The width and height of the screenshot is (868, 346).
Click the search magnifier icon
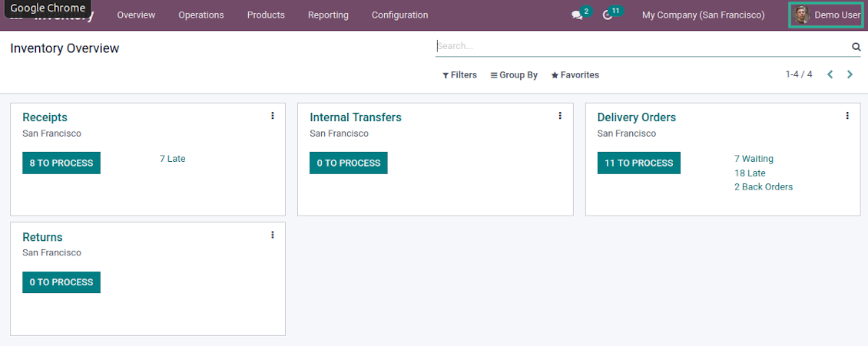tap(856, 47)
